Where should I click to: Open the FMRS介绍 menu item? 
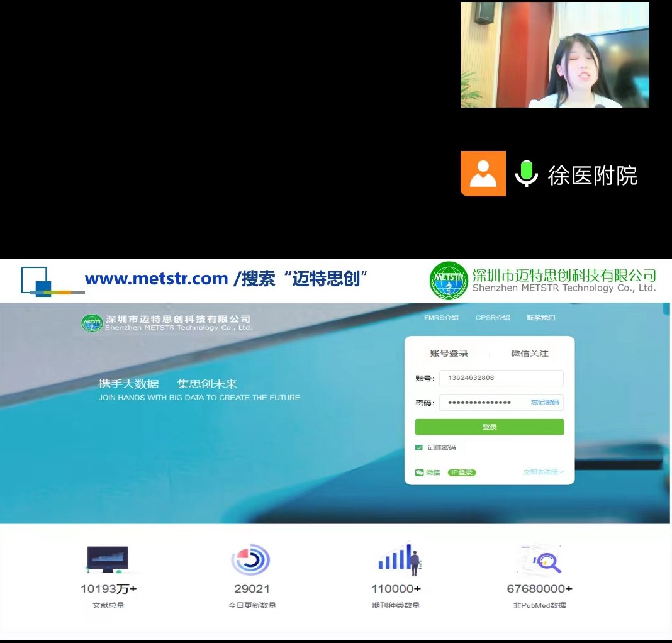point(441,318)
